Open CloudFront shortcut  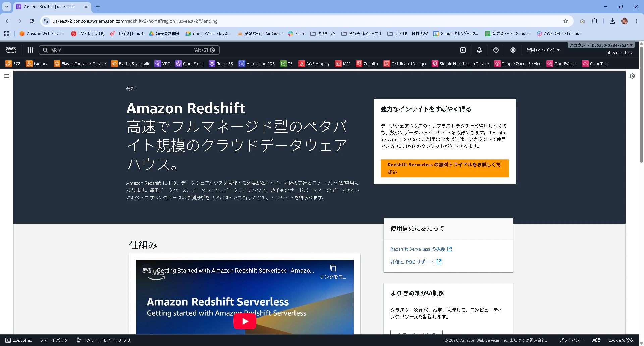click(x=189, y=64)
